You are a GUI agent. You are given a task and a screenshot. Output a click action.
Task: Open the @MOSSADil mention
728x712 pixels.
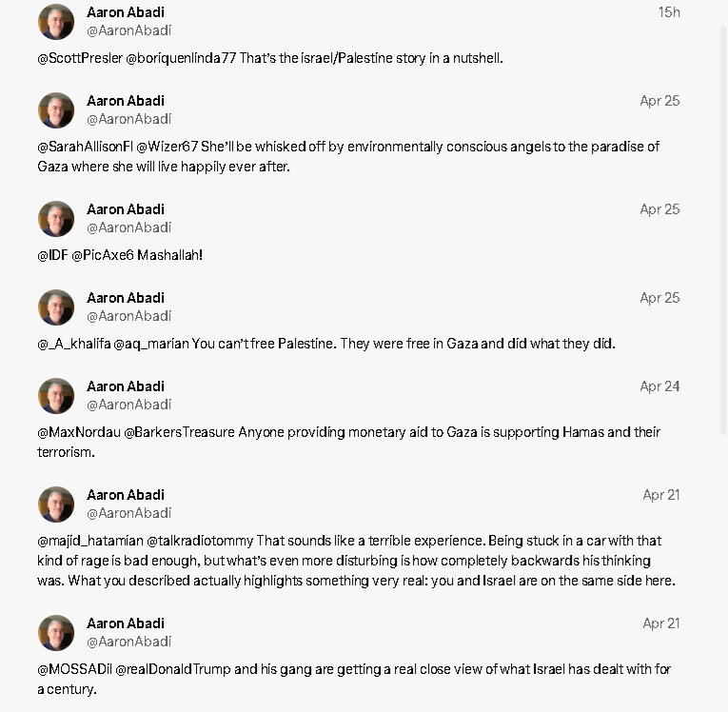click(75, 669)
